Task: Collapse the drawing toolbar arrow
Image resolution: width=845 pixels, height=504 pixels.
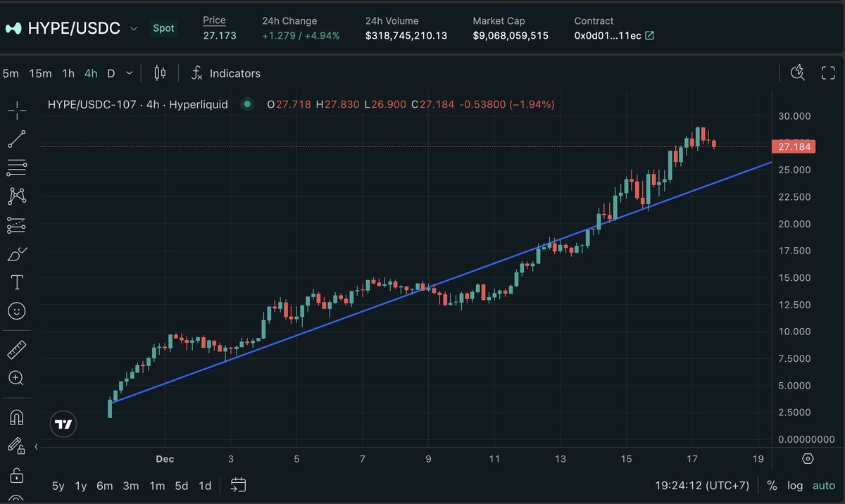Action: pyautogui.click(x=37, y=446)
